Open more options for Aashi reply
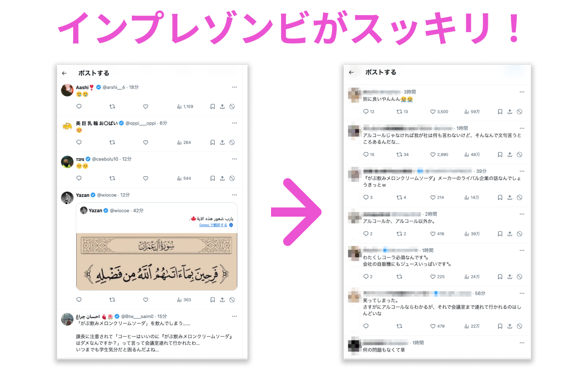 (234, 87)
